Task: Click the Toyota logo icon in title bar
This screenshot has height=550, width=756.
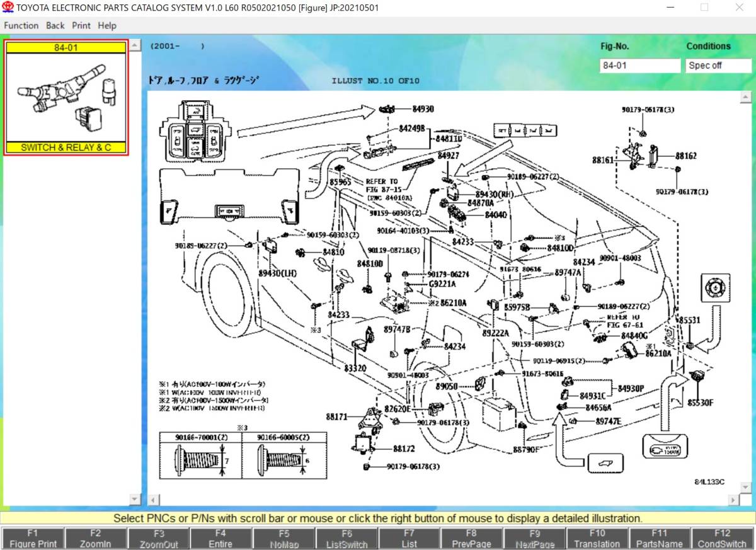Action: click(8, 7)
